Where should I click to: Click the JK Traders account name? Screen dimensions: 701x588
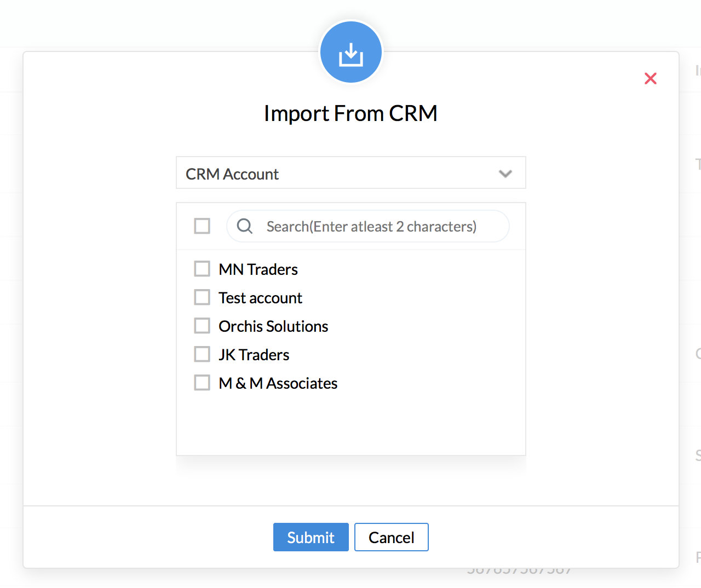[254, 355]
